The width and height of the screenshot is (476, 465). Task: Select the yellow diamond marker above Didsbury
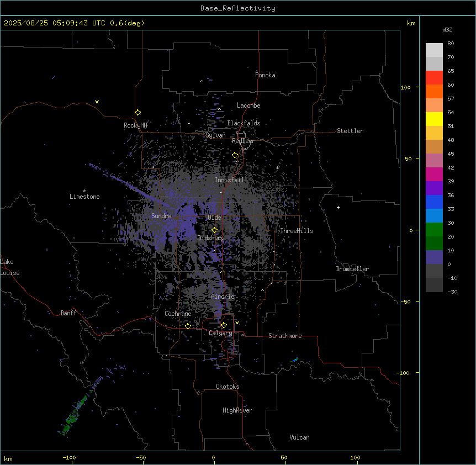click(214, 230)
